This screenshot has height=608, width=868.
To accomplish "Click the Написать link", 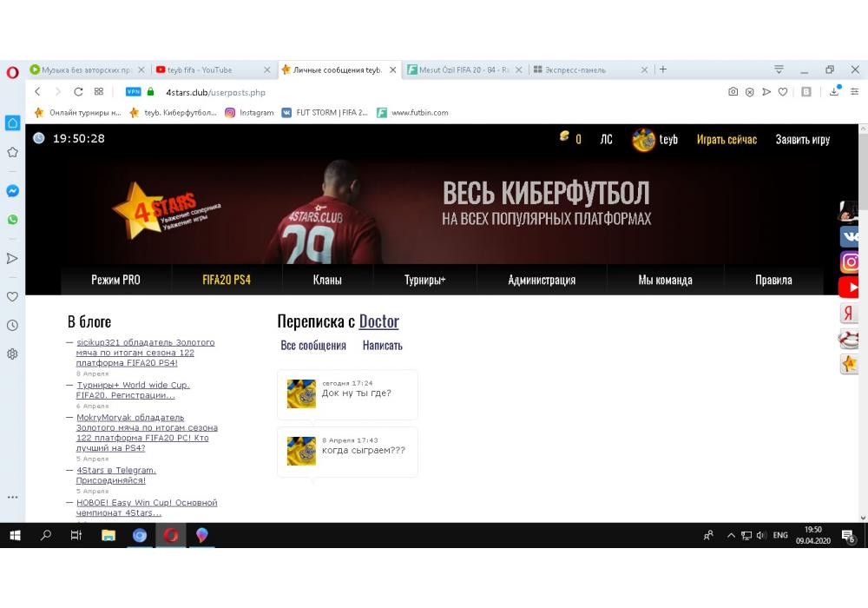I will pyautogui.click(x=382, y=346).
